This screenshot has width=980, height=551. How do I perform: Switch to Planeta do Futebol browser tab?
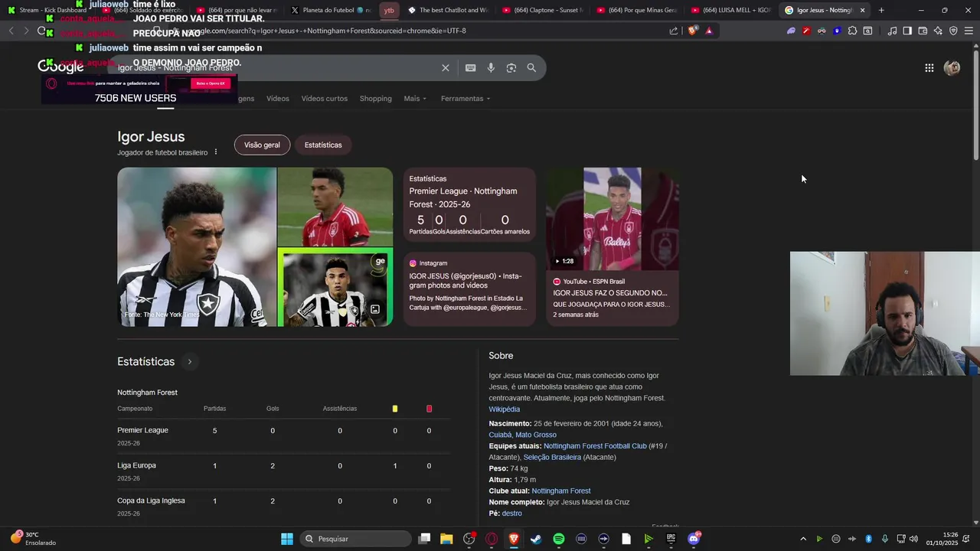coord(332,10)
